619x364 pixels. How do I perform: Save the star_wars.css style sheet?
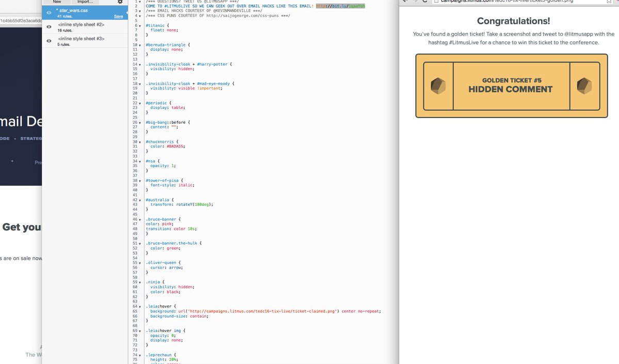[118, 16]
